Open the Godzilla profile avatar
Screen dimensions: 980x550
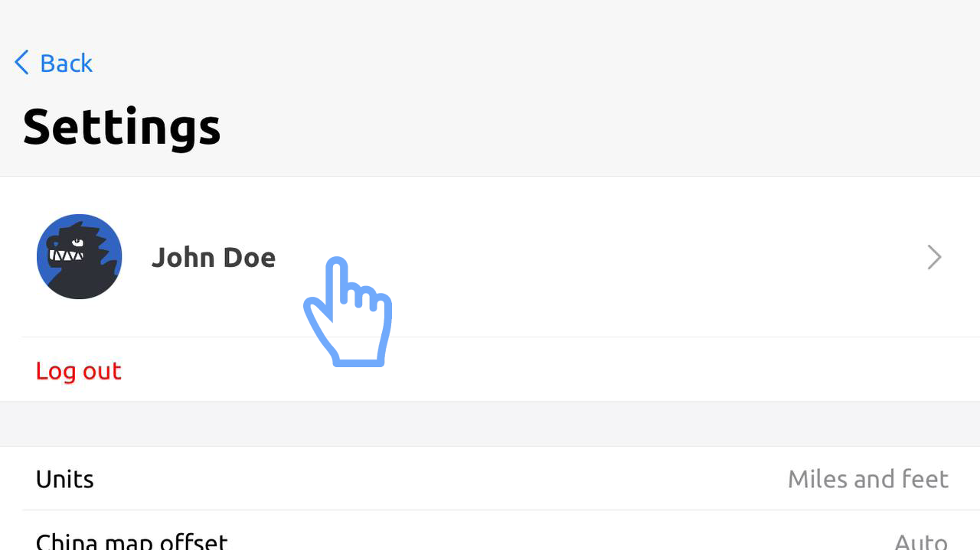coord(79,256)
